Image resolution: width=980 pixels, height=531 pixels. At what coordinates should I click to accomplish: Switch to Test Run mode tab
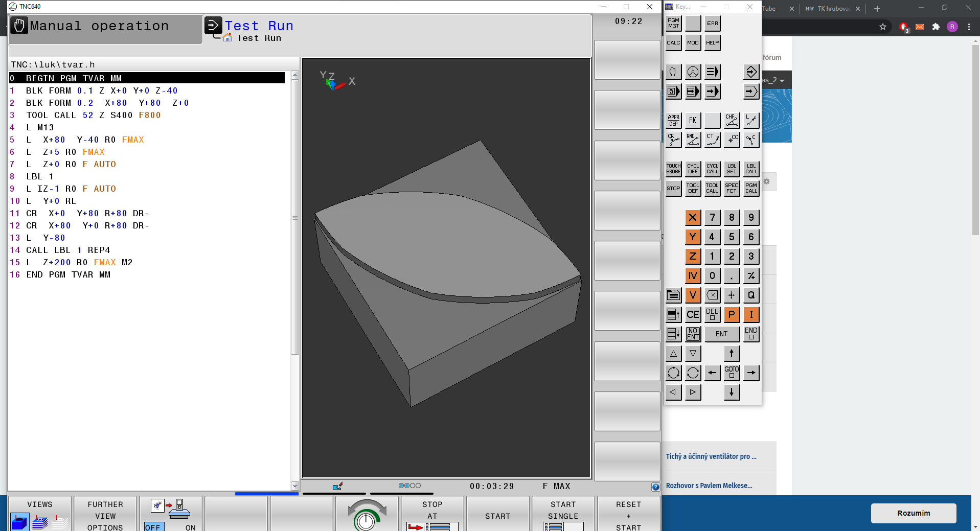[x=258, y=27]
